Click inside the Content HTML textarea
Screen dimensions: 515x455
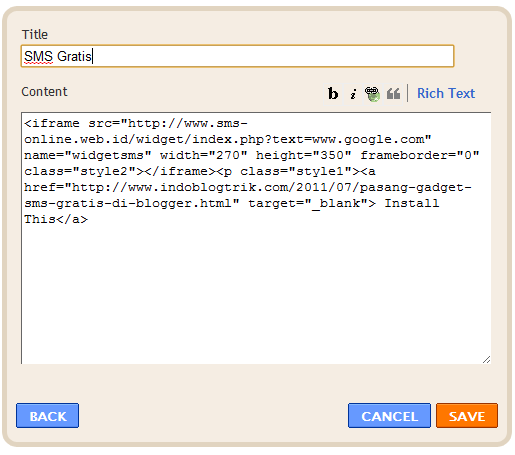[x=256, y=238]
